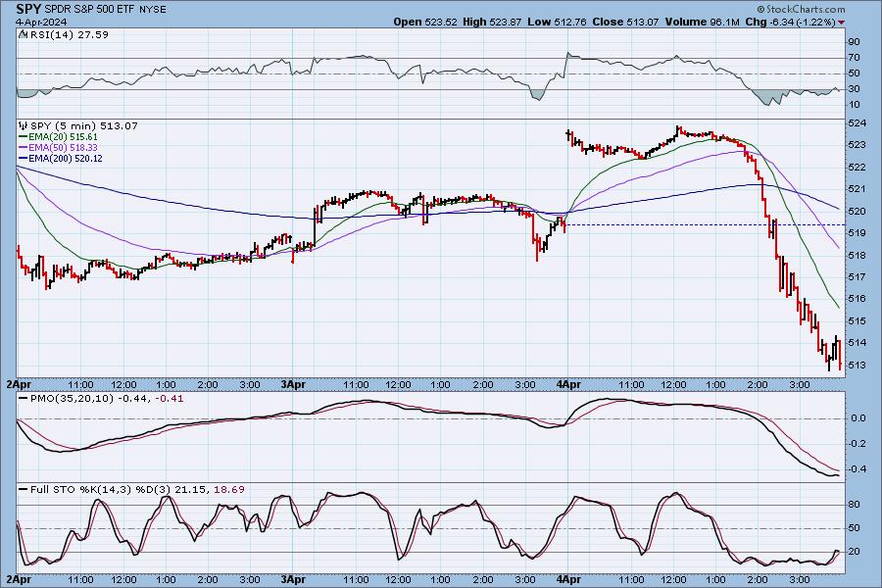This screenshot has width=882, height=588.
Task: Click the 'EMA(200) 520.12' legend text
Action: tap(66, 159)
